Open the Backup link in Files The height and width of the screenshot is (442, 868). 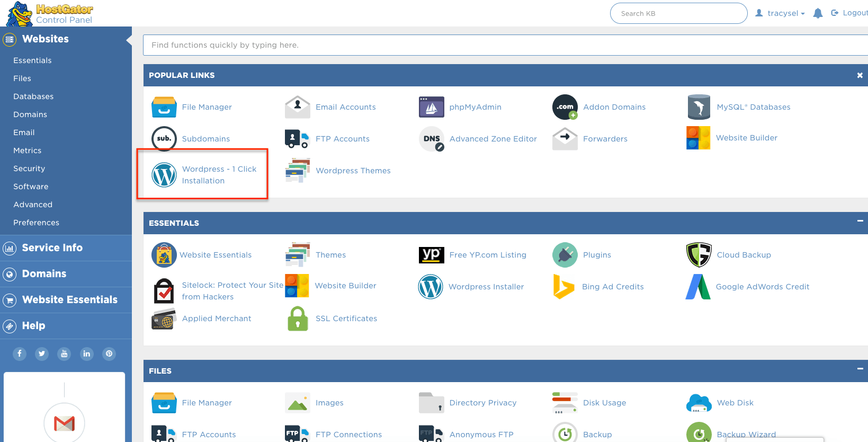click(597, 435)
